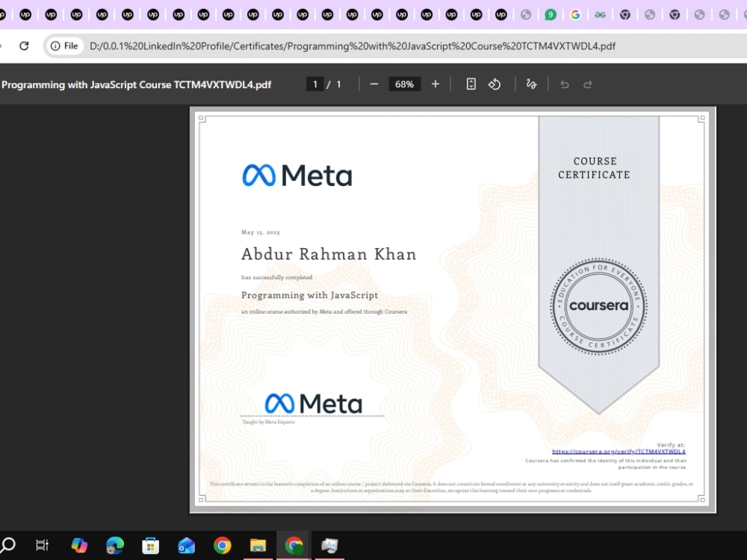Zoom out with the minus button
The height and width of the screenshot is (560, 747).
tap(374, 84)
